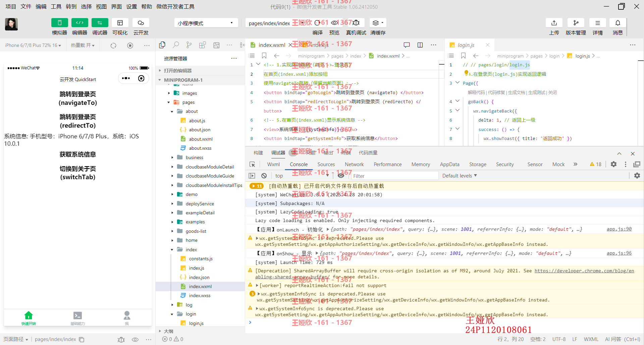Open Extensions panel icon
644x345 pixels.
pyautogui.click(x=203, y=45)
